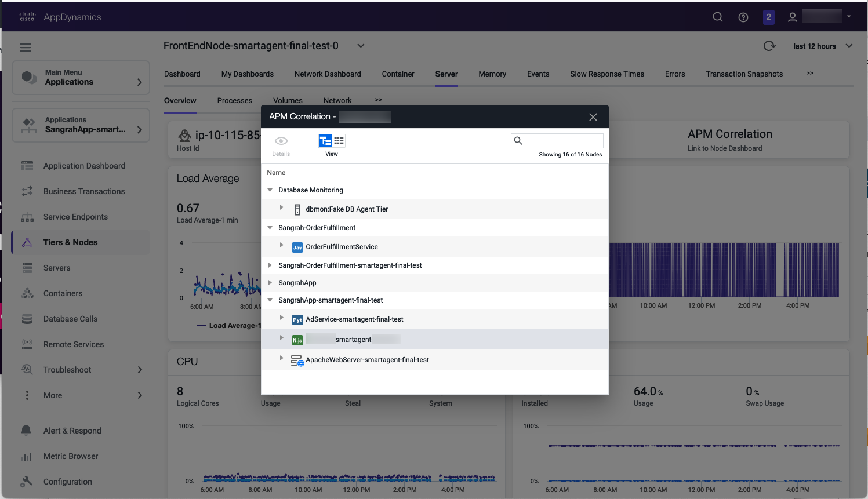Close the APM Correlation dialog
This screenshot has width=868, height=499.
[x=593, y=117]
